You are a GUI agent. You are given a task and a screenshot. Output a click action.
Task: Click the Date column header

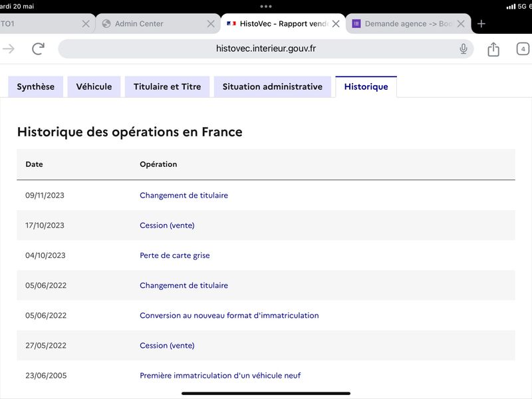(x=35, y=164)
